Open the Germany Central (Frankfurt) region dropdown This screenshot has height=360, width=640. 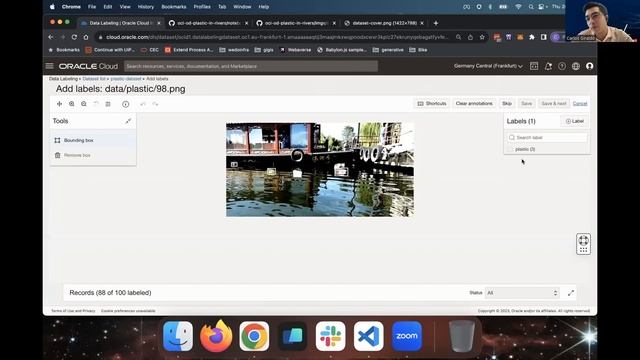tap(488, 66)
